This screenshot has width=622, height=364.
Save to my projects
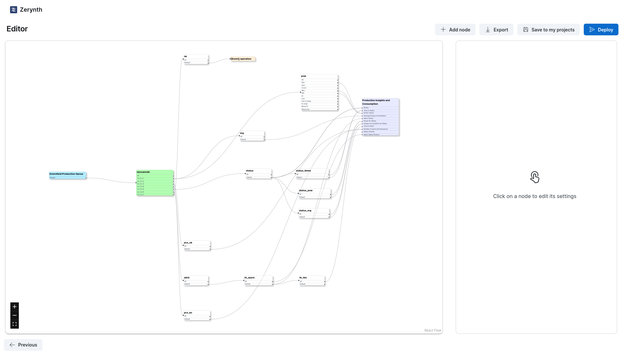coord(548,29)
